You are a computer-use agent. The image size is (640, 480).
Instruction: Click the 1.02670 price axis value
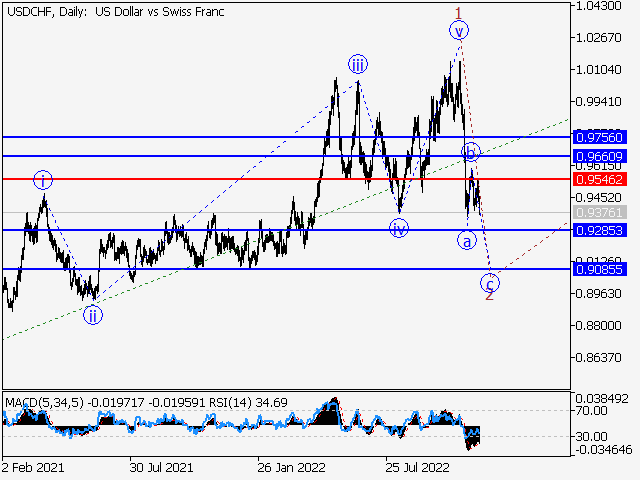click(598, 38)
